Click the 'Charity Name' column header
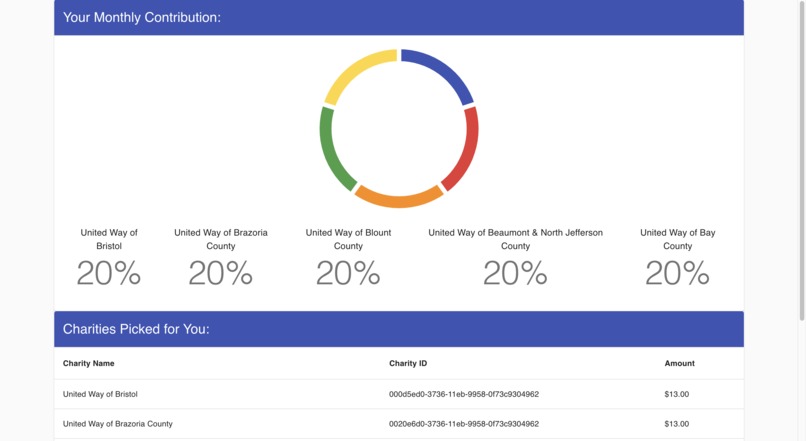The width and height of the screenshot is (806, 441). coord(88,363)
